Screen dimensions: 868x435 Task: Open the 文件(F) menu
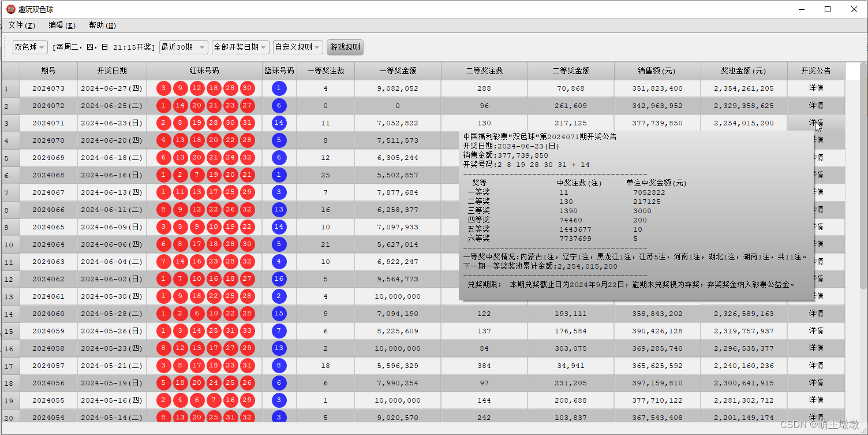tap(22, 25)
